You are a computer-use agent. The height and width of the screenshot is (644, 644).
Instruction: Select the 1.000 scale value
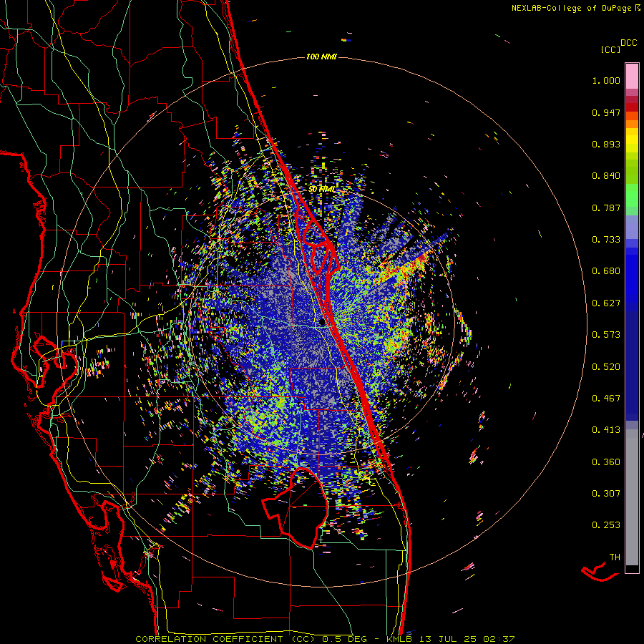coord(606,80)
